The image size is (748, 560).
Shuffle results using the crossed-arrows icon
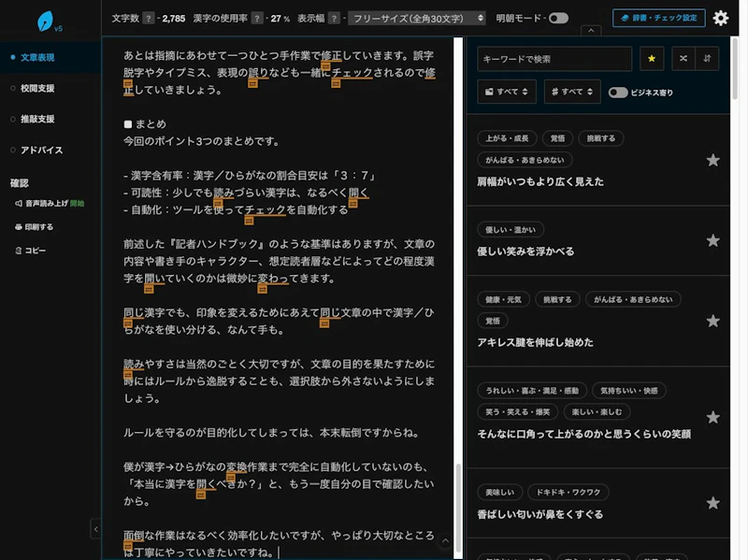[x=683, y=59]
